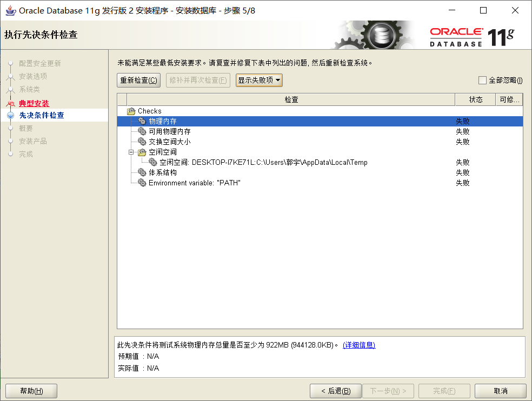This screenshot has width=532, height=401.
Task: Select the 可用物理内存 check row
Action: [x=320, y=131]
